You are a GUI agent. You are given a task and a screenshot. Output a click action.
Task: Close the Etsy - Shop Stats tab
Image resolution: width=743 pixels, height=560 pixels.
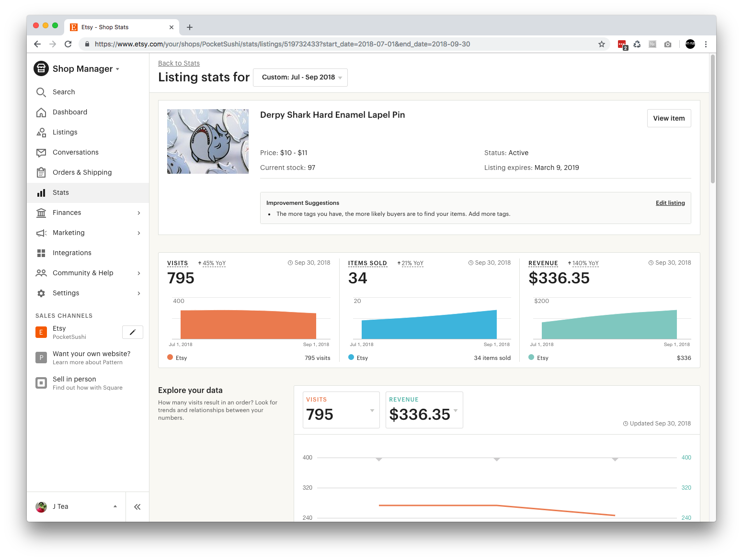(171, 27)
